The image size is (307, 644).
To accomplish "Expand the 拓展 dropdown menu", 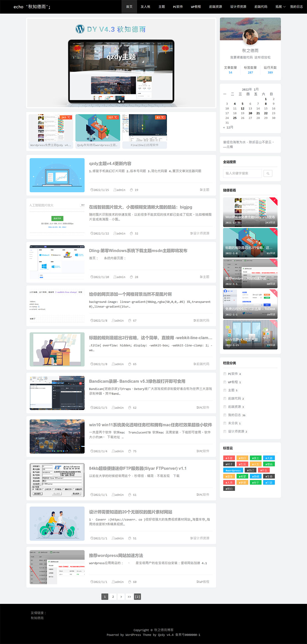I will coord(280,7).
